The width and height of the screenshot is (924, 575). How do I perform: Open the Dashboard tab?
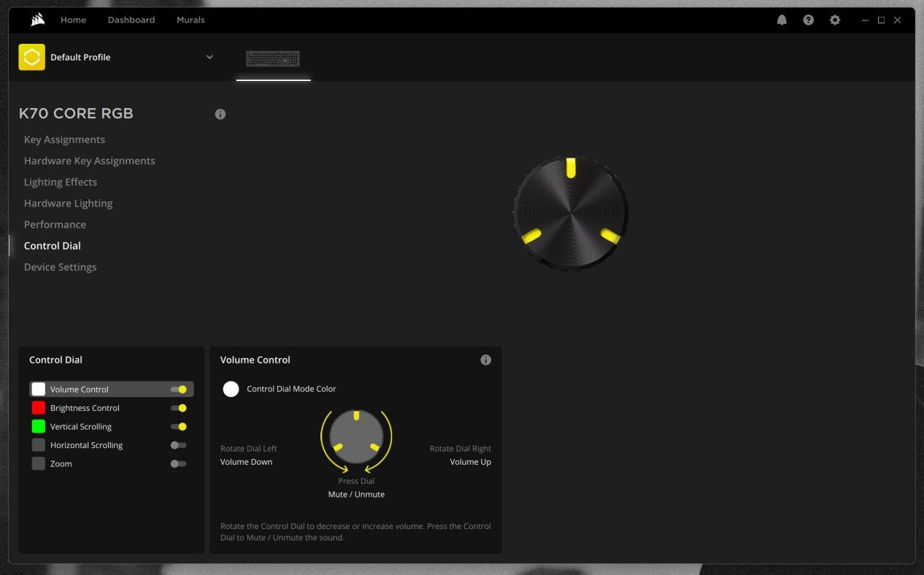(x=131, y=20)
